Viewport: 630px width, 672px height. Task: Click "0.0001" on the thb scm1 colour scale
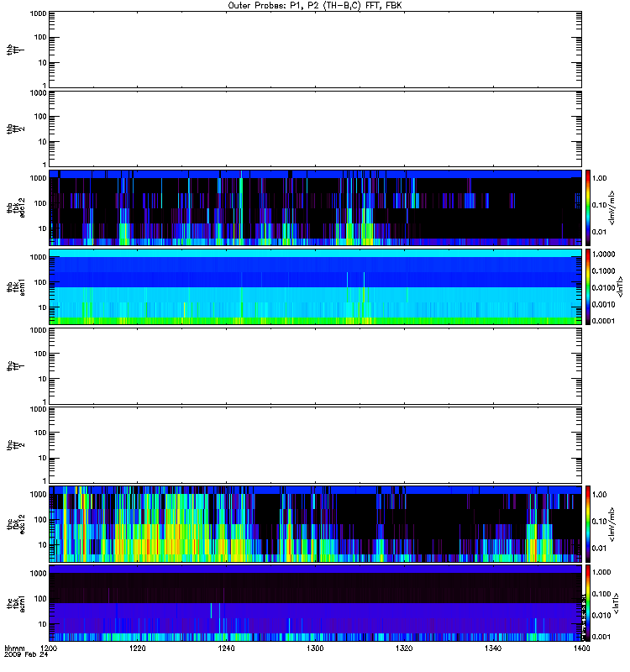point(603,321)
